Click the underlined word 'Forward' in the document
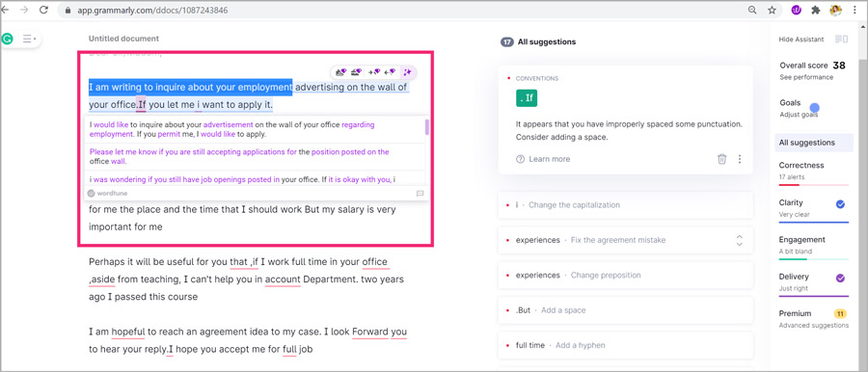The height and width of the screenshot is (372, 868). tap(369, 332)
